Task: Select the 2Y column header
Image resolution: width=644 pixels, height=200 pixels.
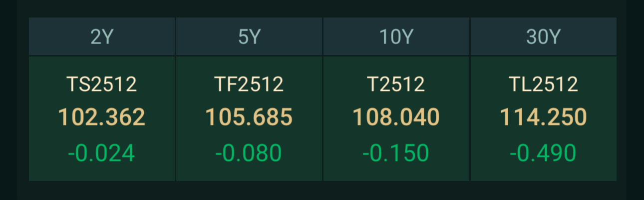Action: pos(102,37)
